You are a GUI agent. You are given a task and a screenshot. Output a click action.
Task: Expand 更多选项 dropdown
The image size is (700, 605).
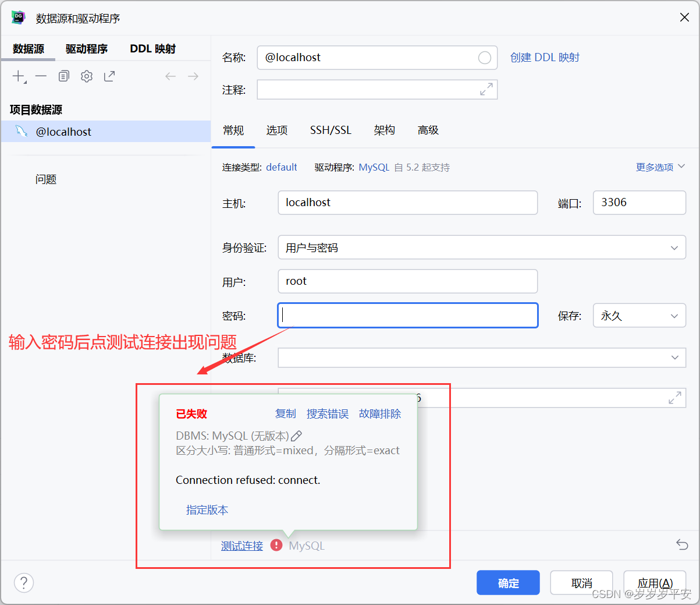tap(660, 167)
